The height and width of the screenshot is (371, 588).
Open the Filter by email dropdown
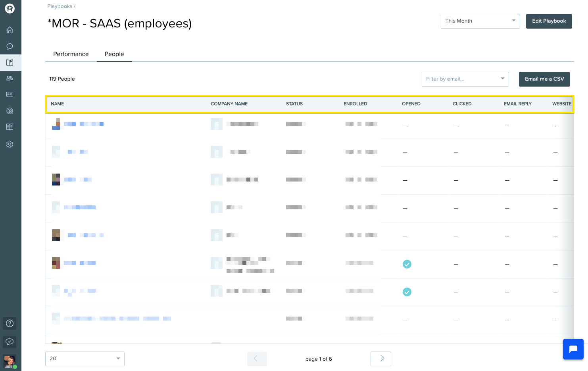tap(465, 79)
